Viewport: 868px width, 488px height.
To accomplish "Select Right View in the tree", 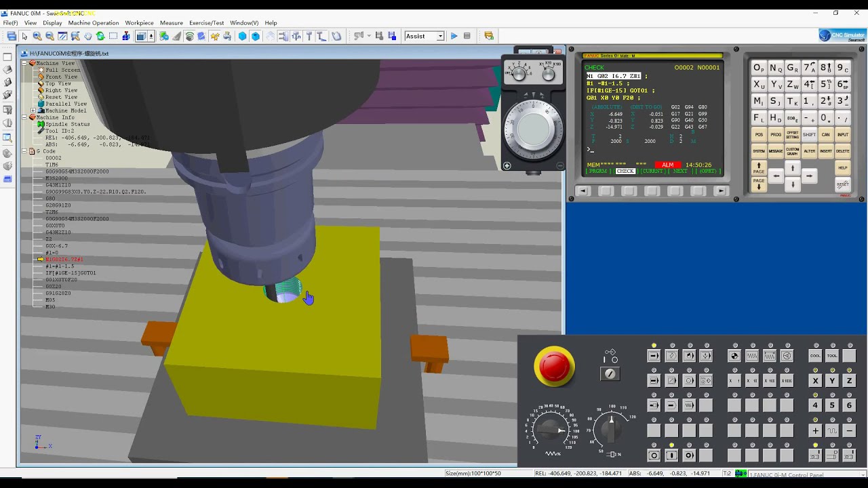I will click(x=61, y=90).
